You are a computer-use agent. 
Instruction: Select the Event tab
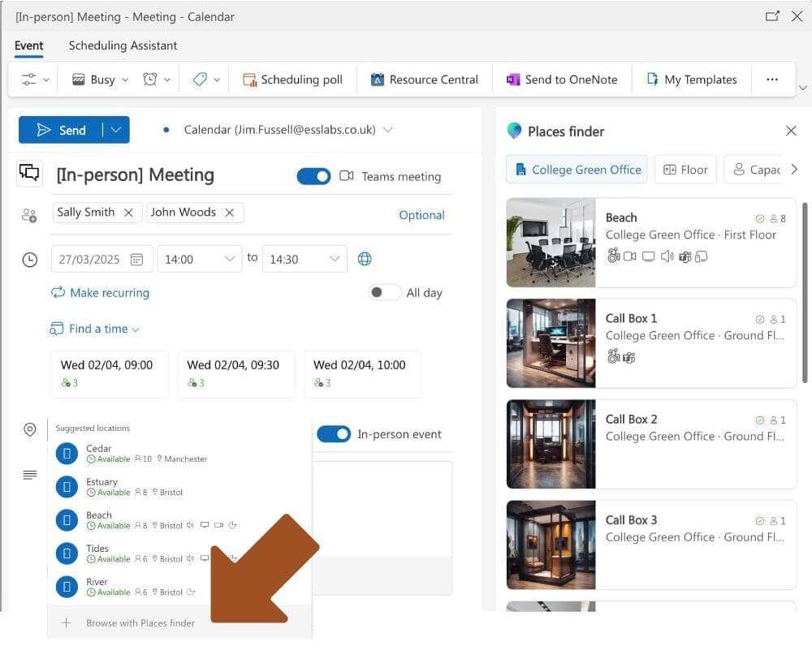29,45
